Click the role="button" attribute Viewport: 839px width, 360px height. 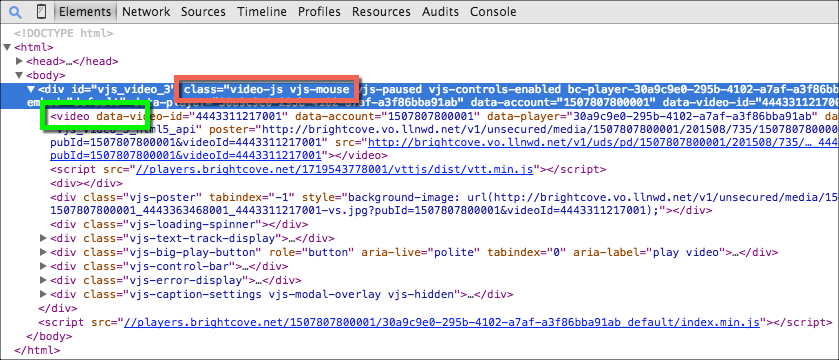(312, 252)
